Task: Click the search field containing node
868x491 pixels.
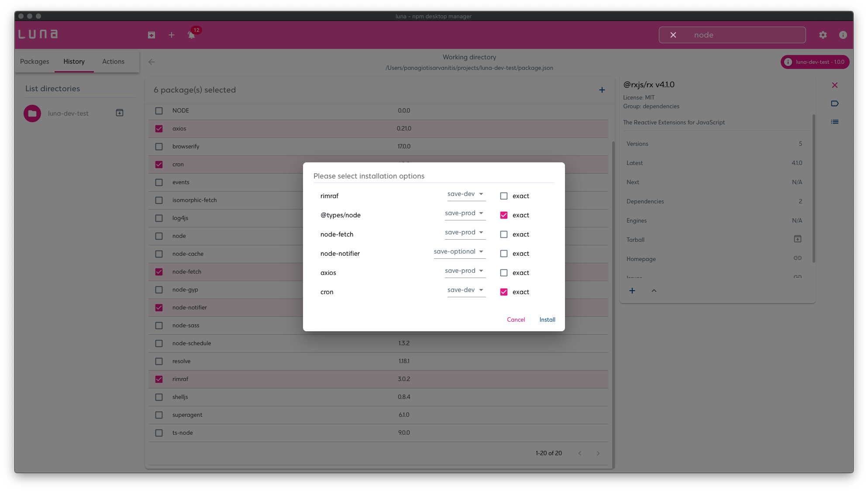Action: pos(742,35)
